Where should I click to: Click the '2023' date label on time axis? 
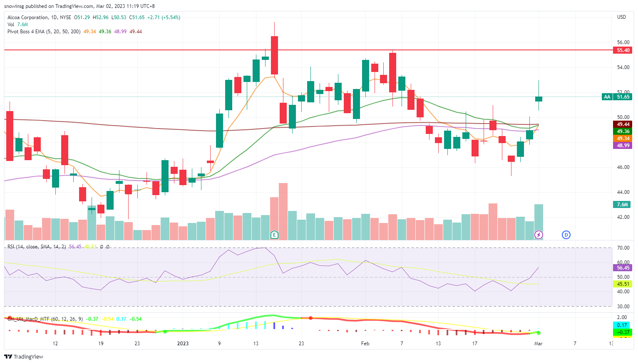tap(183, 344)
